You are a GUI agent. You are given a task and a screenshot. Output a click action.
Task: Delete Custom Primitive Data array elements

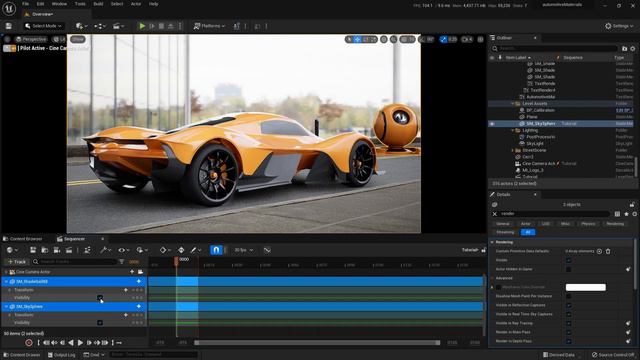pyautogui.click(x=608, y=251)
